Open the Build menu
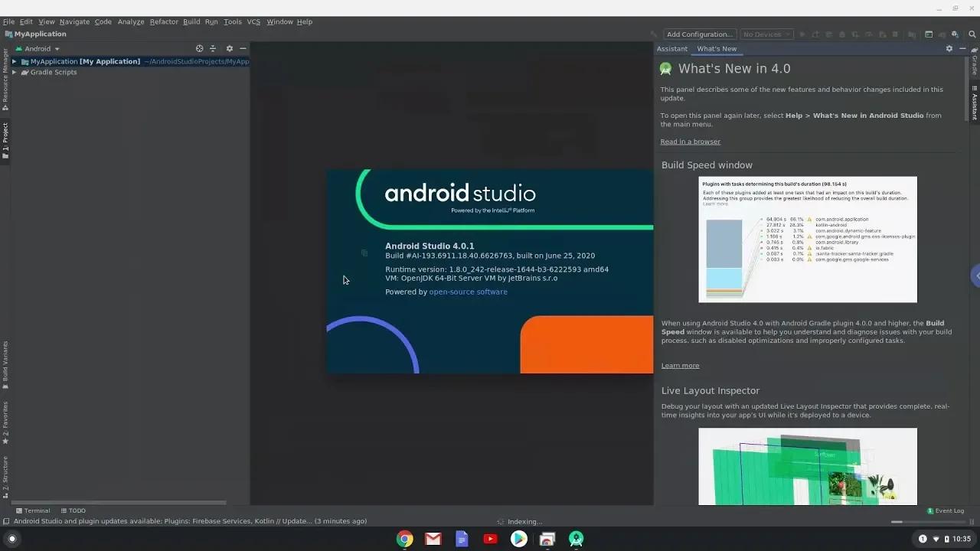The height and width of the screenshot is (551, 980). pyautogui.click(x=191, y=21)
